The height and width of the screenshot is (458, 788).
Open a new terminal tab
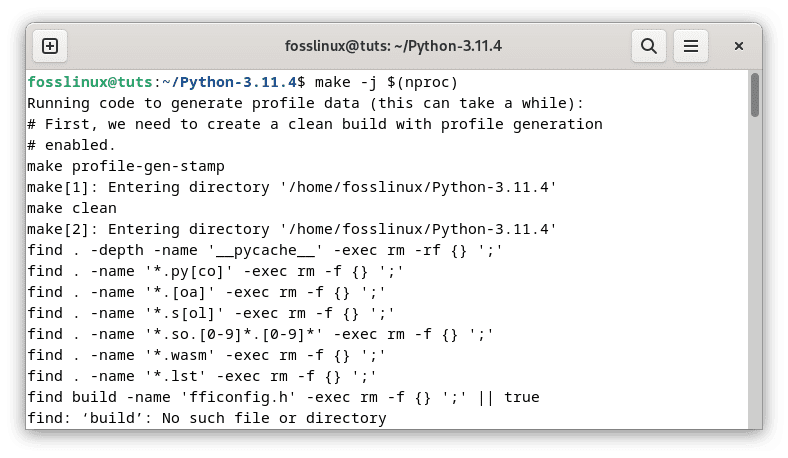pos(50,46)
